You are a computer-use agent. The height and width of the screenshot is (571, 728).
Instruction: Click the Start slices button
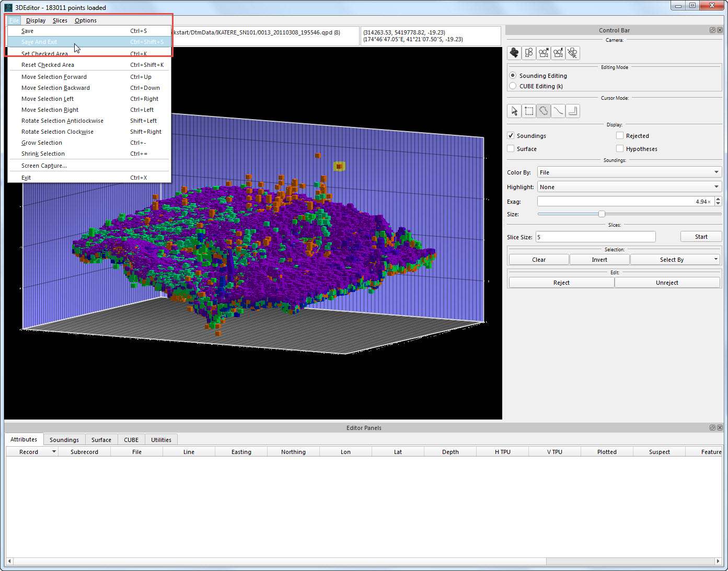[x=701, y=237]
